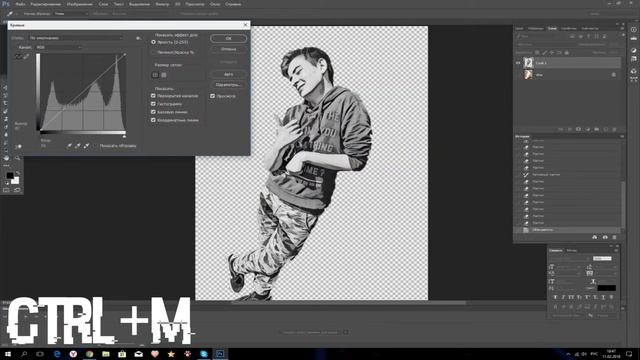The height and width of the screenshot is (360, 640).
Task: Click the black text color swatch in Character panel
Action: click(607, 288)
